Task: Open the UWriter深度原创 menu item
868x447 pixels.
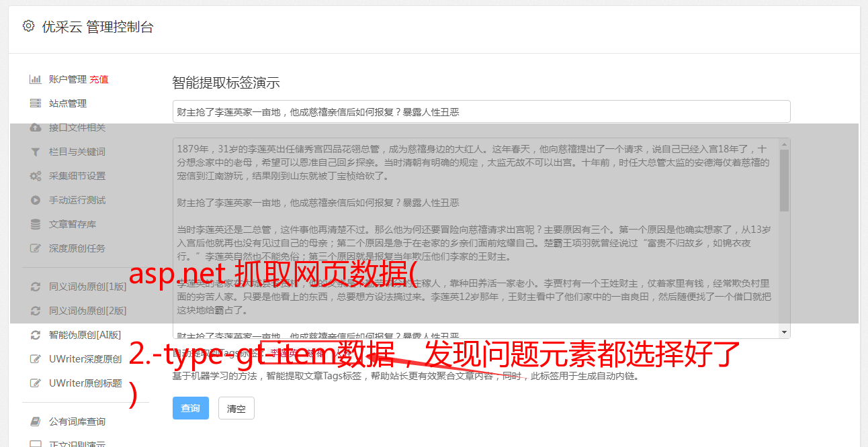Action: [x=85, y=359]
